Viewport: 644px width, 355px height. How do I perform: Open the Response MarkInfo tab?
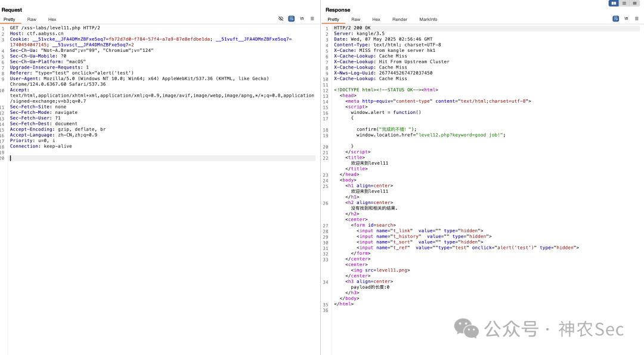pos(428,19)
